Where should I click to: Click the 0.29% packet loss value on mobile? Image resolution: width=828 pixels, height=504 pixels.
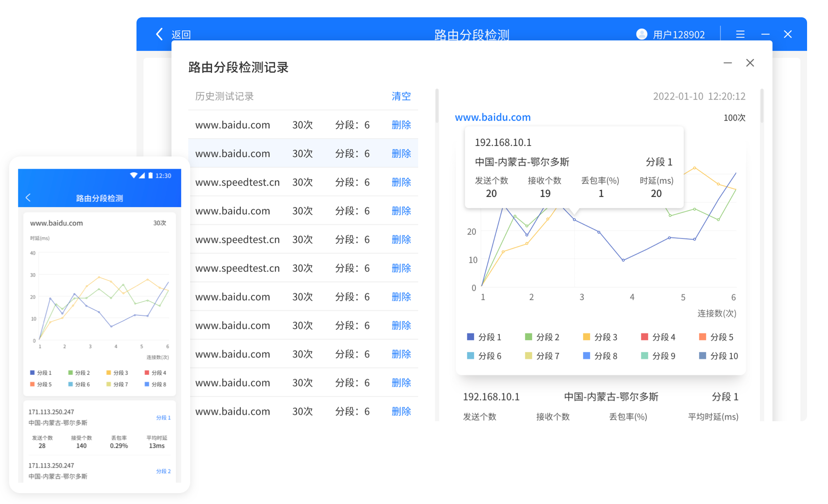coord(119,446)
